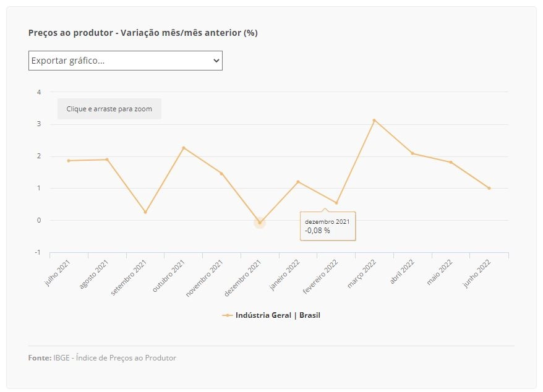This screenshot has height=392, width=543.
Task: Click the setembro 2021 data point
Action: (145, 212)
